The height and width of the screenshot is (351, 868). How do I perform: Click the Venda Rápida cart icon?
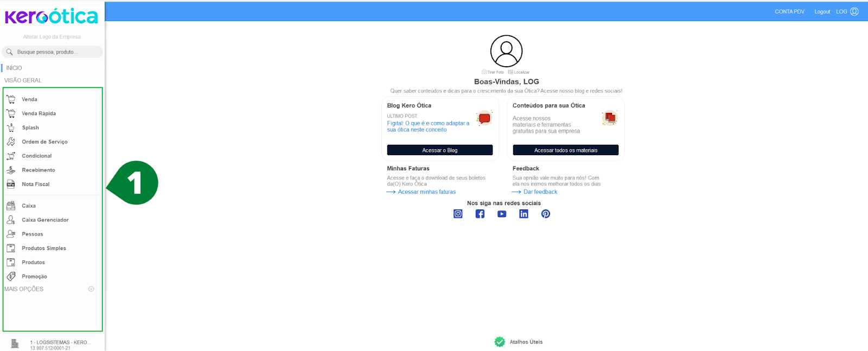[x=11, y=113]
